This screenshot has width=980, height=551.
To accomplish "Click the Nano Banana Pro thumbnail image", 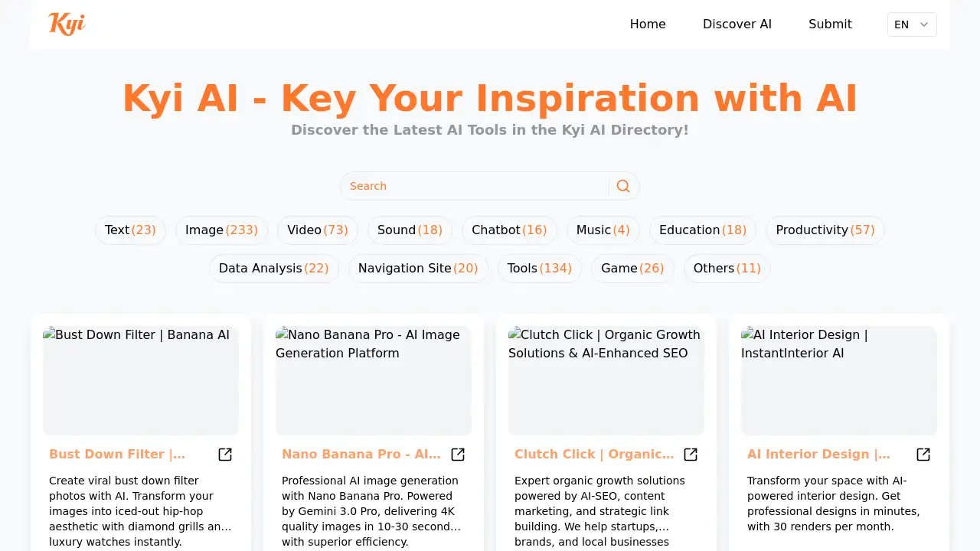I will pos(374,381).
